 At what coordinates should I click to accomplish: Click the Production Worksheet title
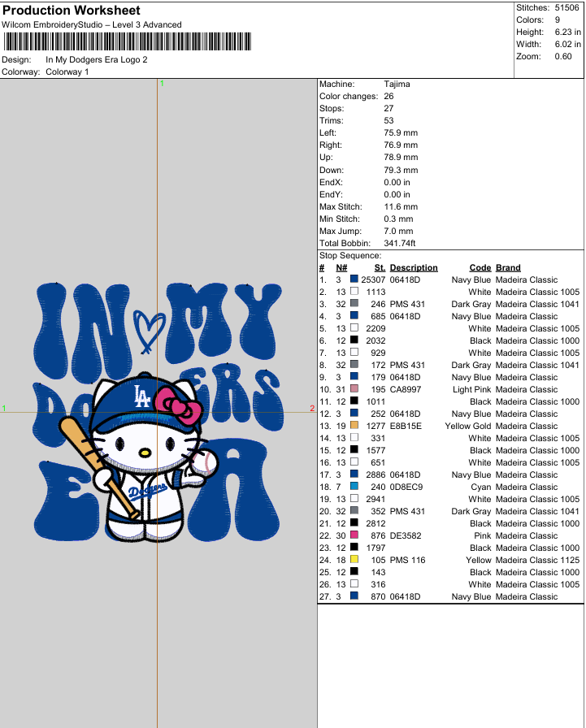pos(71,11)
